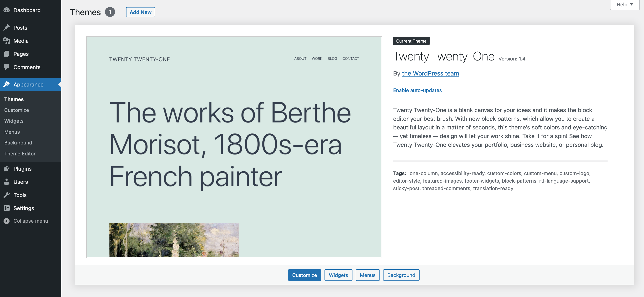Click Enable auto-updates link
This screenshot has height=297, width=644.
417,90
